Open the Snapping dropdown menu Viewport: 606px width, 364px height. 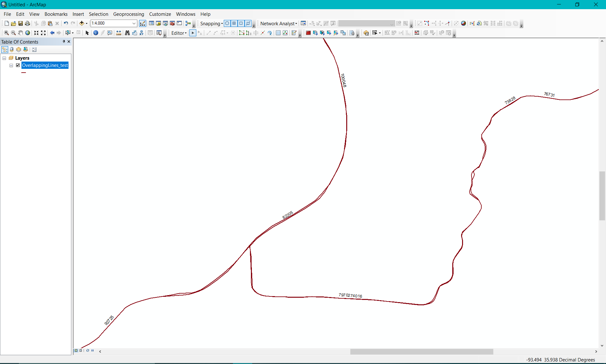coord(211,23)
